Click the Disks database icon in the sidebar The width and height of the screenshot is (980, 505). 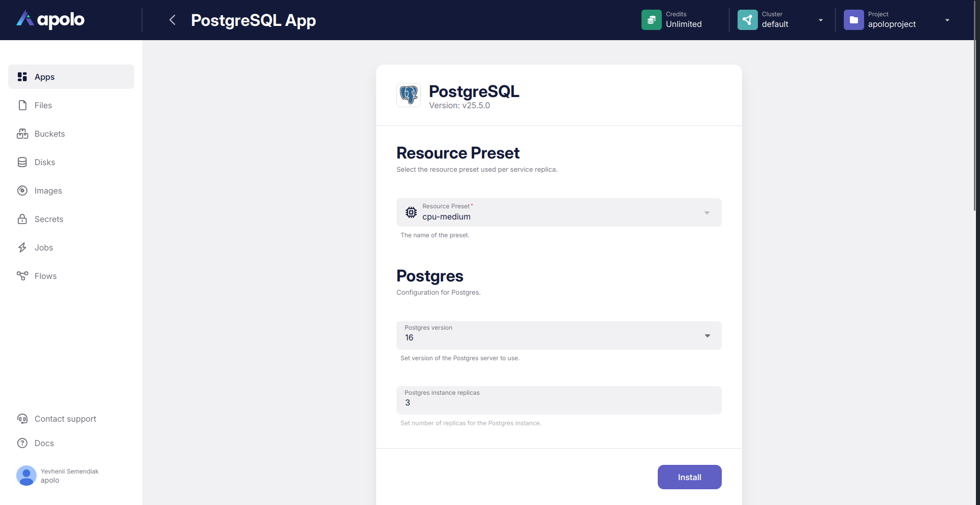click(22, 162)
